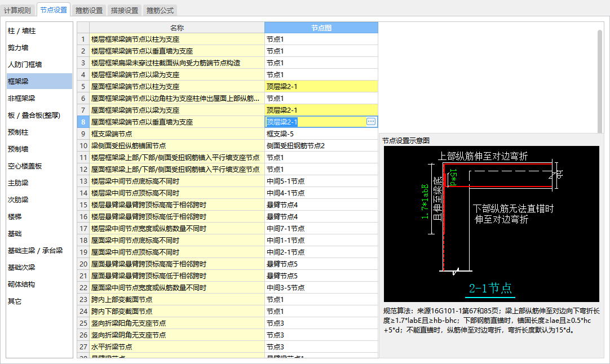Image resolution: width=610 pixels, height=364 pixels.
Task: Select row 屋面框架梁端节点以垂直墙为支座
Action: (x=177, y=122)
